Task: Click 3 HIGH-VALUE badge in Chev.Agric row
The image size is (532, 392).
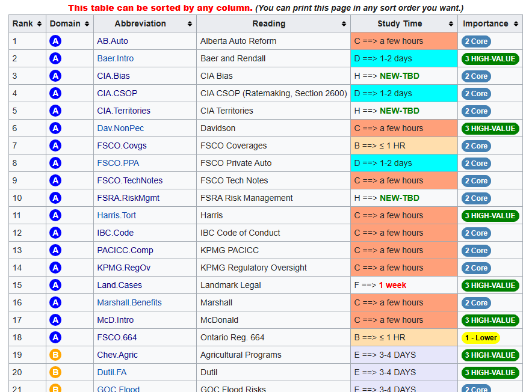Action: pos(490,355)
